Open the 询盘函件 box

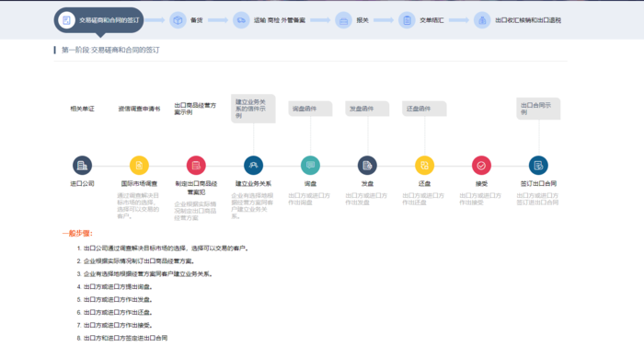pos(310,109)
